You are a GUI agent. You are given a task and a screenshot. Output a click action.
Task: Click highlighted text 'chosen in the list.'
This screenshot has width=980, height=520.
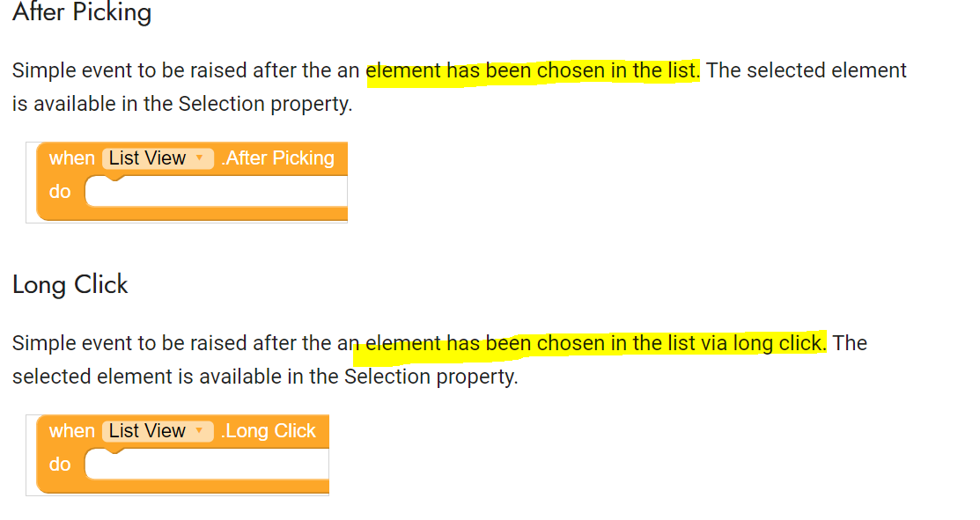618,70
